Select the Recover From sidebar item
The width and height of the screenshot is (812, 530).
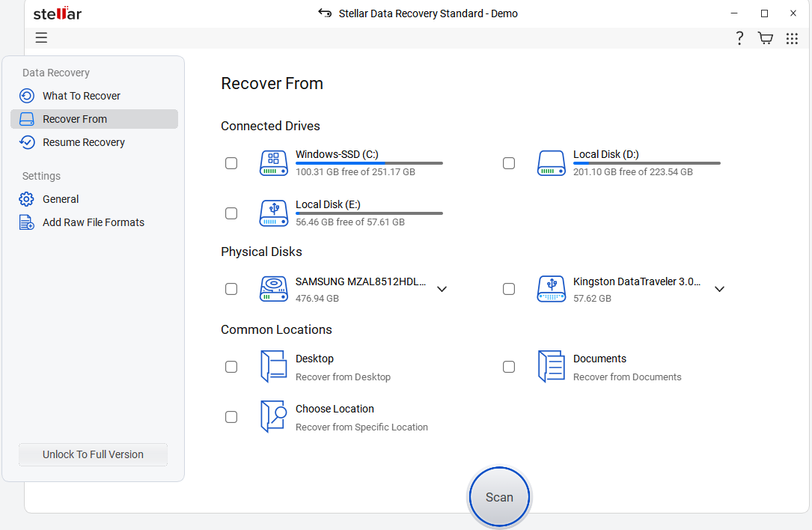click(74, 118)
